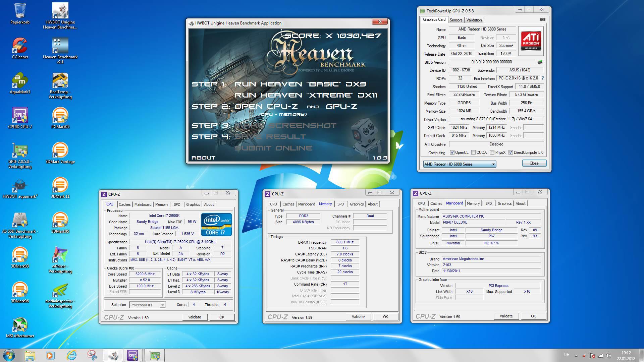Open Heaven Benchmark v2.1 desktop icon
The image size is (644, 362).
tap(60, 51)
